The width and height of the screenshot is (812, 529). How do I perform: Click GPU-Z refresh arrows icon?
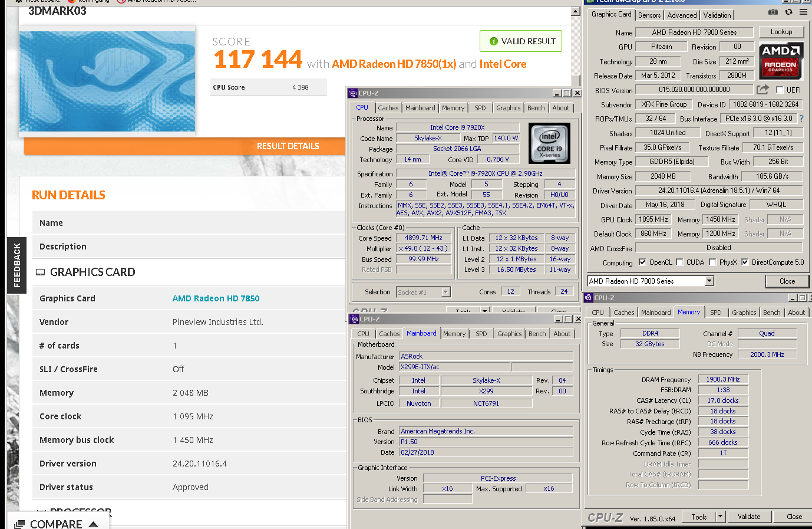tap(788, 12)
